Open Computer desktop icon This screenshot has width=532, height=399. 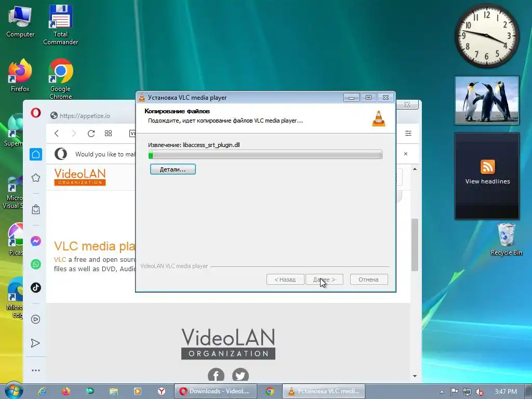tap(20, 22)
